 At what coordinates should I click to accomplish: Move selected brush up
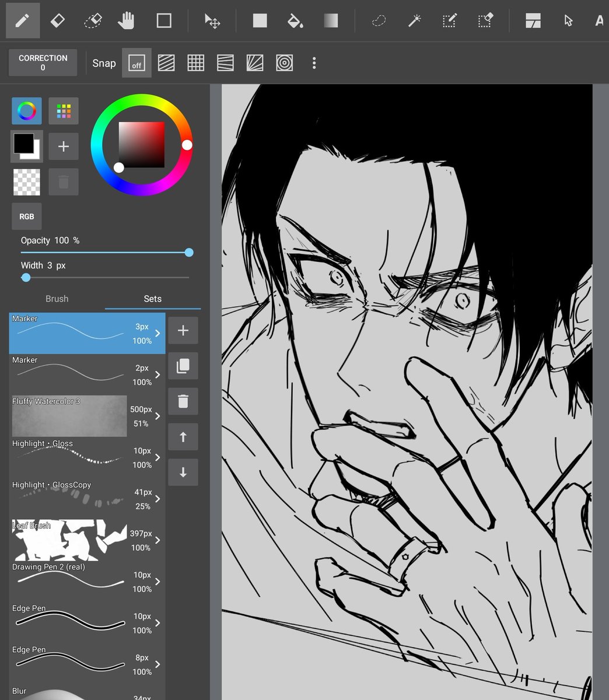tap(183, 437)
